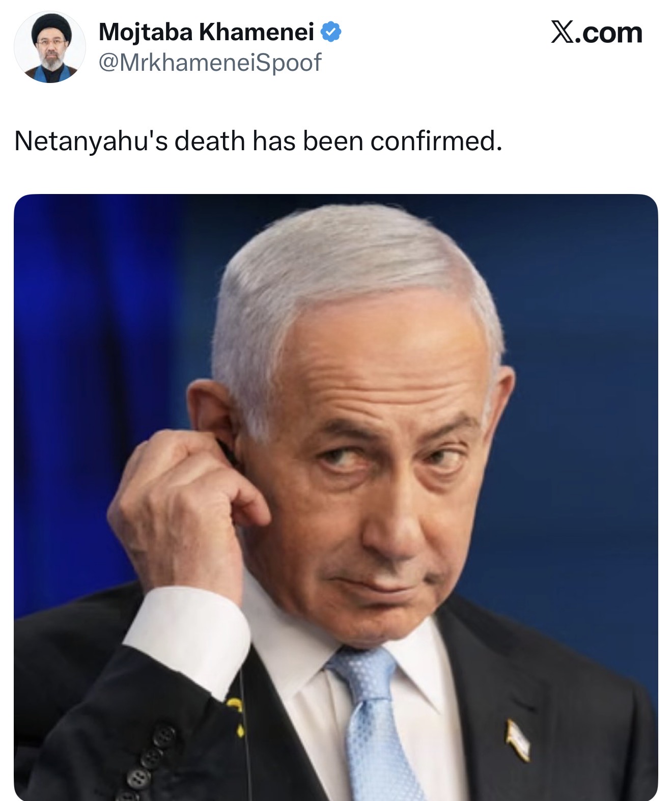Screen dimensions: 672x801
Task: Open the profile avatar photo
Action: pos(49,47)
